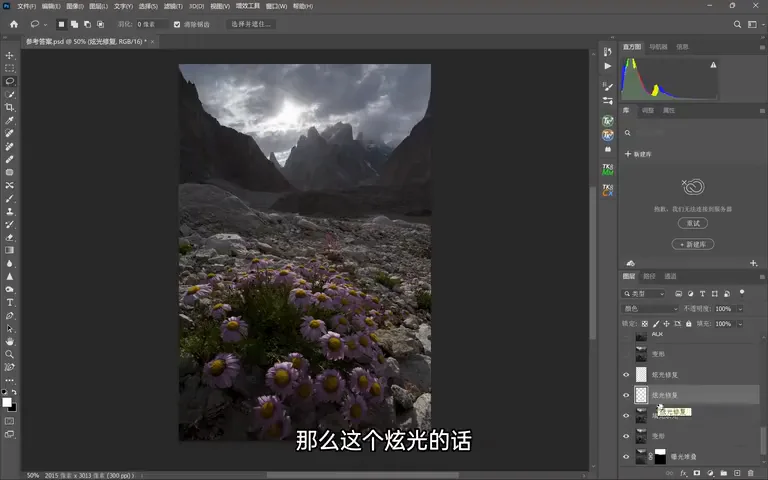Viewport: 768px width, 480px height.
Task: Choose Intersect with selection mode
Action: tap(100, 24)
